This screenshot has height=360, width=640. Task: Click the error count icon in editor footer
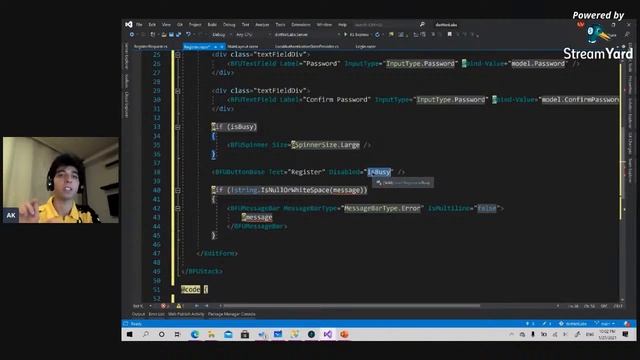[x=164, y=306]
